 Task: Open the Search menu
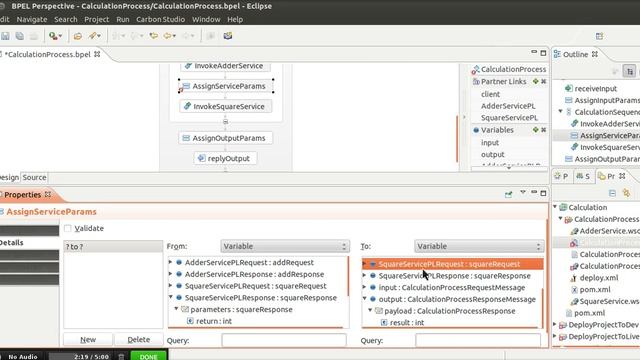tap(66, 19)
